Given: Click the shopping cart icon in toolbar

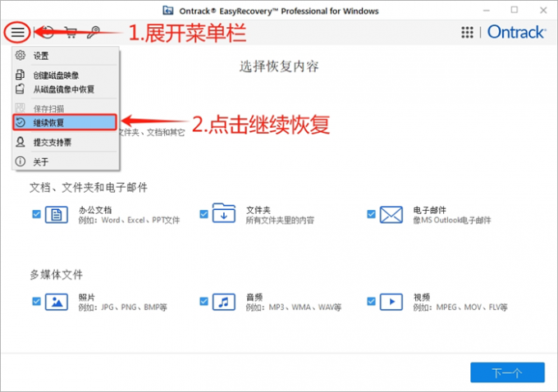Looking at the screenshot, I should (x=71, y=32).
